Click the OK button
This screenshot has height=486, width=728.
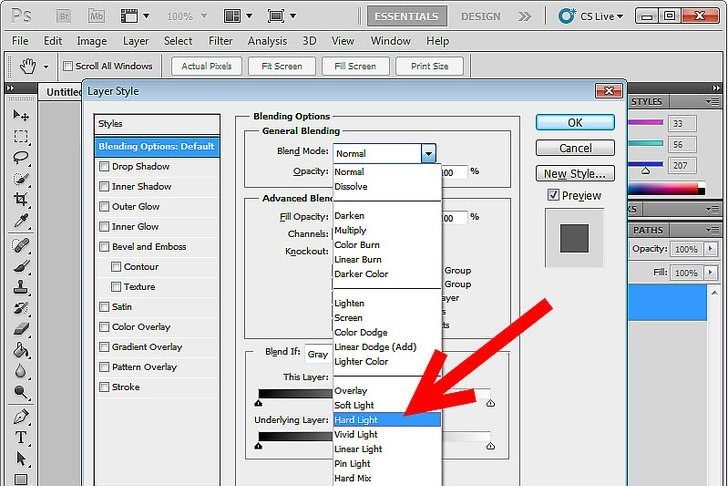point(574,122)
